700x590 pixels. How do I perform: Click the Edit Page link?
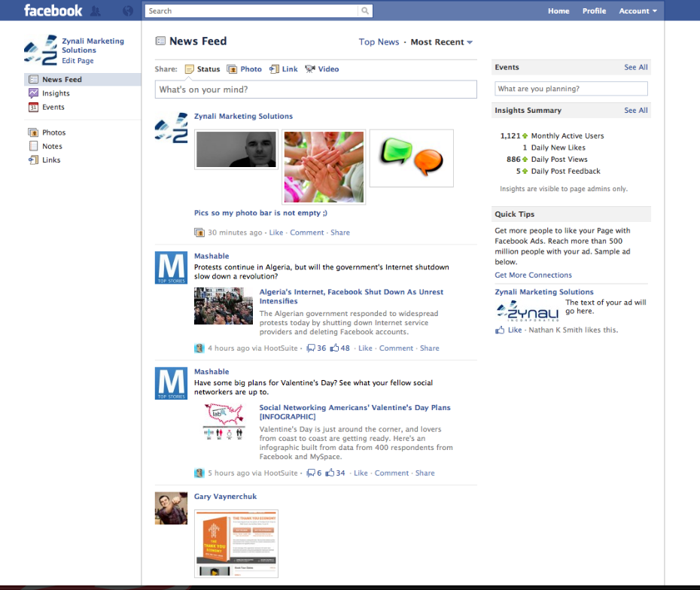[78, 61]
